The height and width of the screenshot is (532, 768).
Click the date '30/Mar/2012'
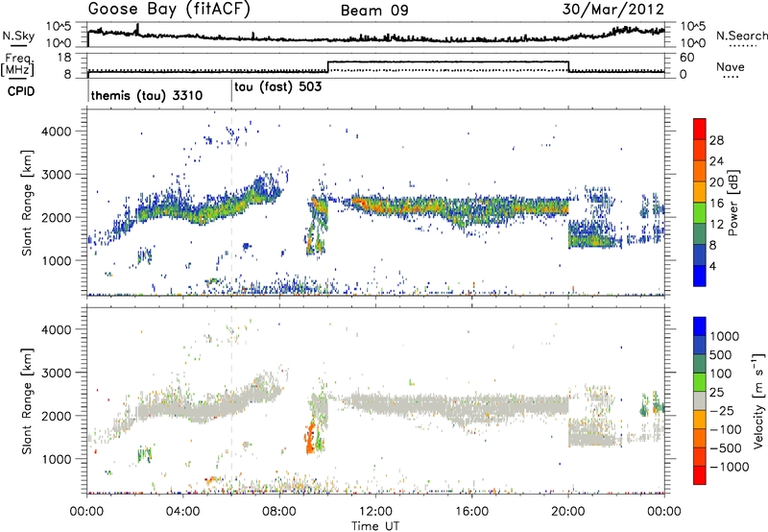[x=612, y=10]
